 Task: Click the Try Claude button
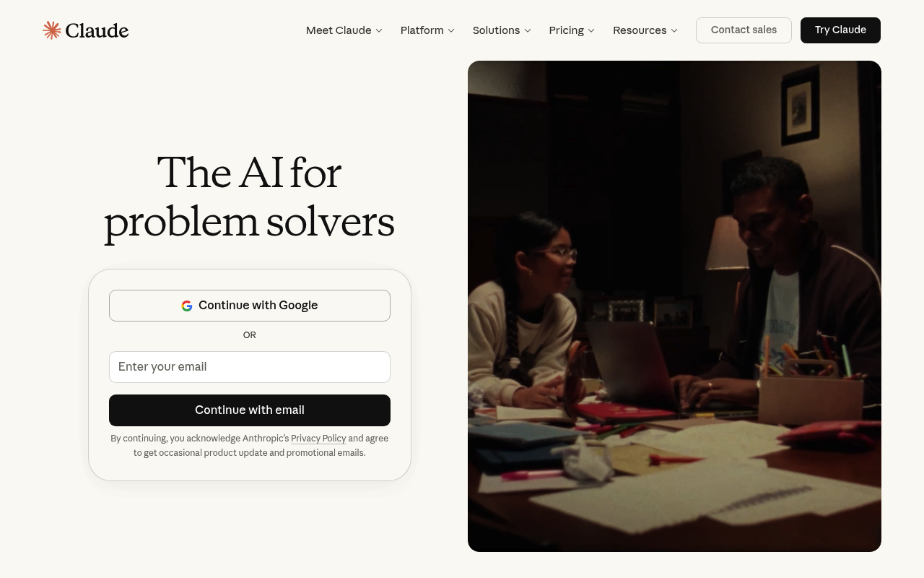coord(840,30)
